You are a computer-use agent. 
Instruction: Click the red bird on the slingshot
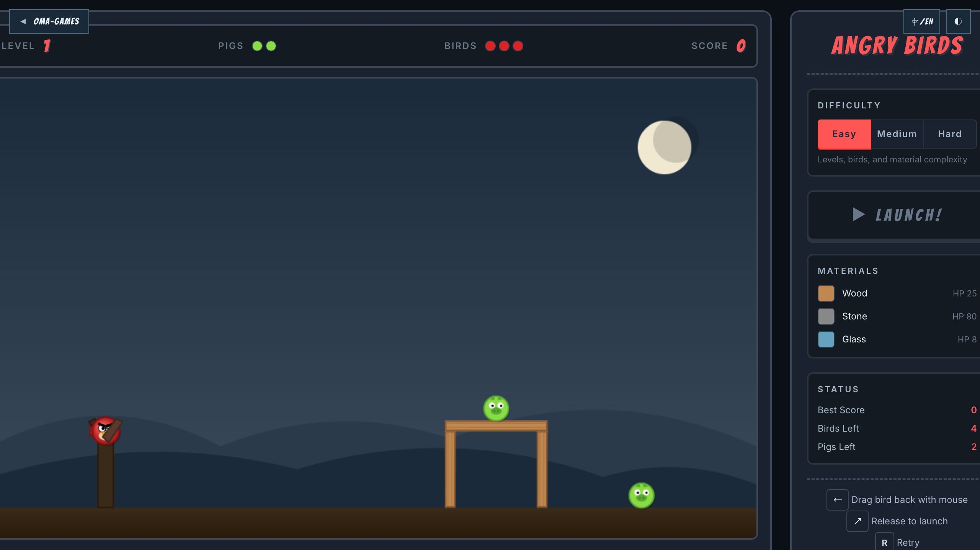pos(106,431)
